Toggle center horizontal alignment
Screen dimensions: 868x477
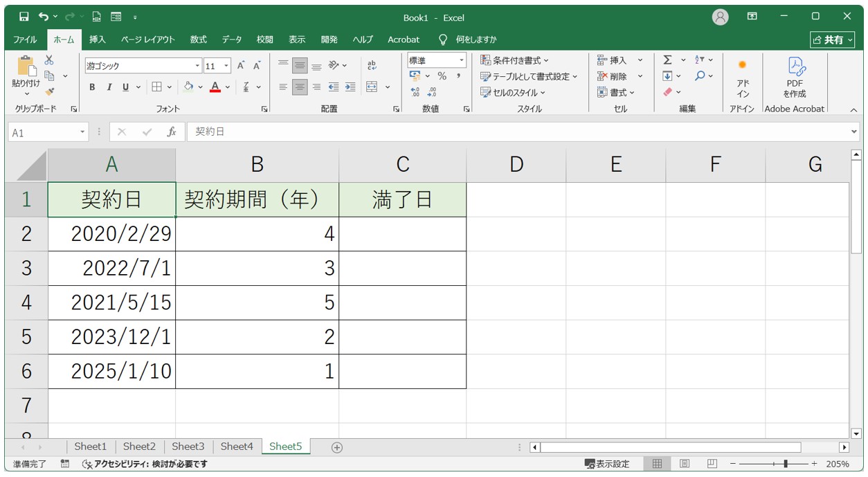(x=300, y=87)
